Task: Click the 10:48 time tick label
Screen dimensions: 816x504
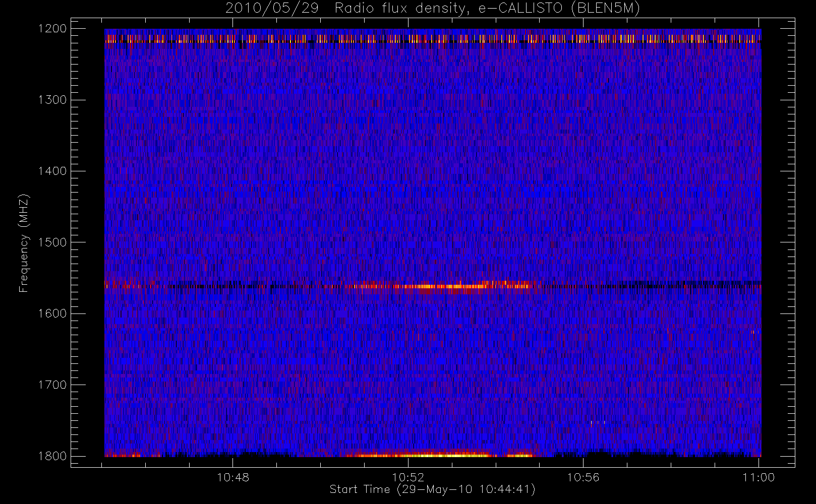Action: pyautogui.click(x=233, y=477)
